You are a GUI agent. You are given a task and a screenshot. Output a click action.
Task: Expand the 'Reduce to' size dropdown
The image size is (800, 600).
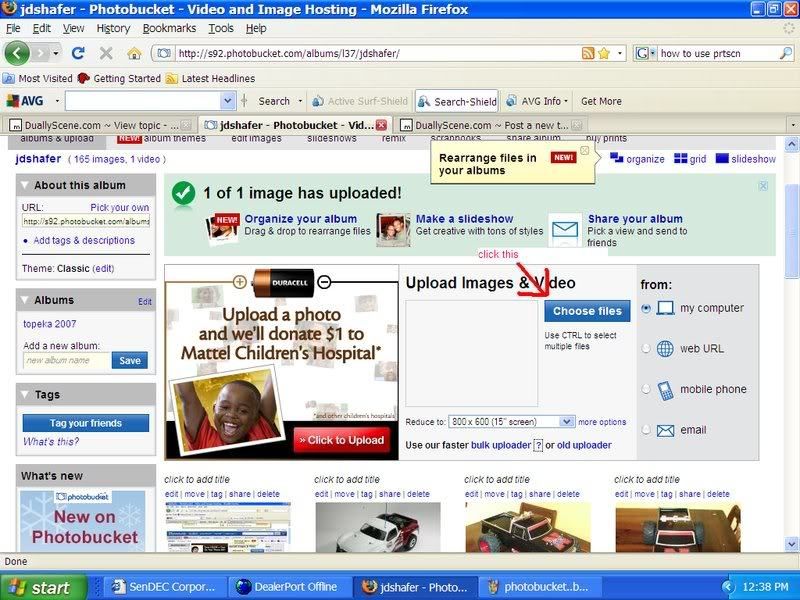[567, 422]
